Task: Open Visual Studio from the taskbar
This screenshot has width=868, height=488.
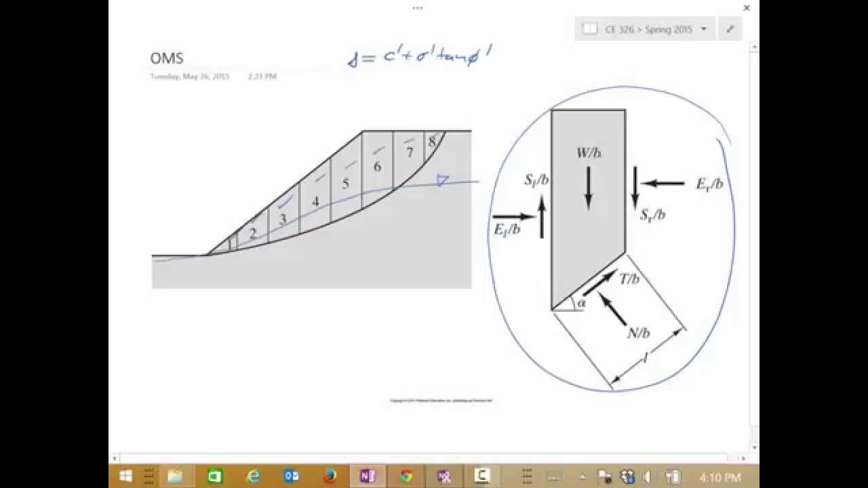Action: tap(444, 476)
